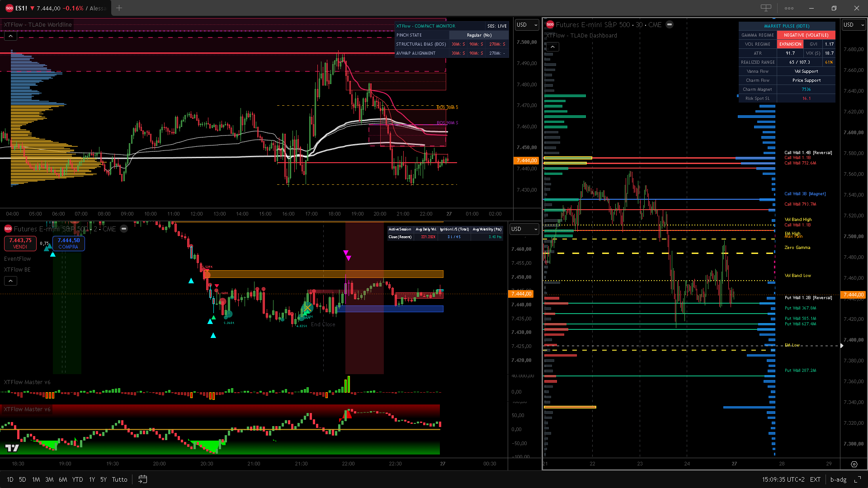Select the upper XTFlow Master v6 pane legend
The height and width of the screenshot is (488, 868).
[27, 382]
